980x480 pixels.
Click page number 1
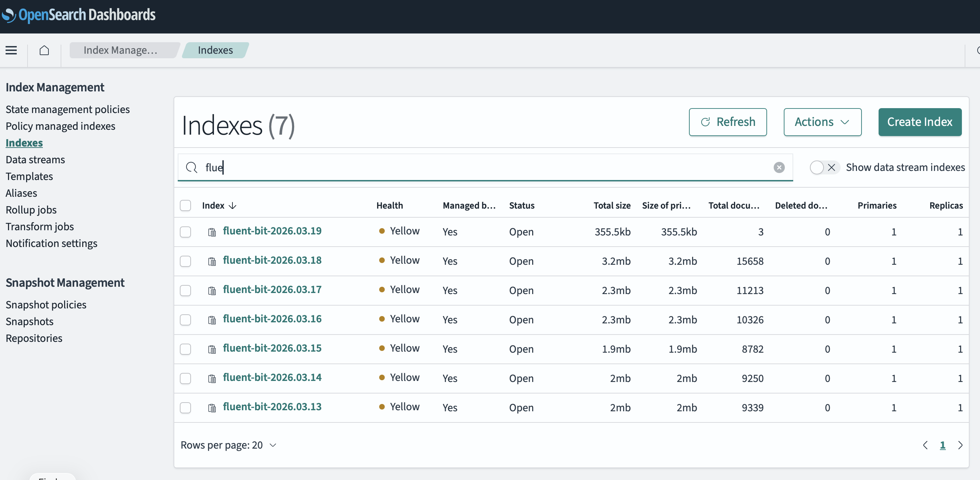942,445
